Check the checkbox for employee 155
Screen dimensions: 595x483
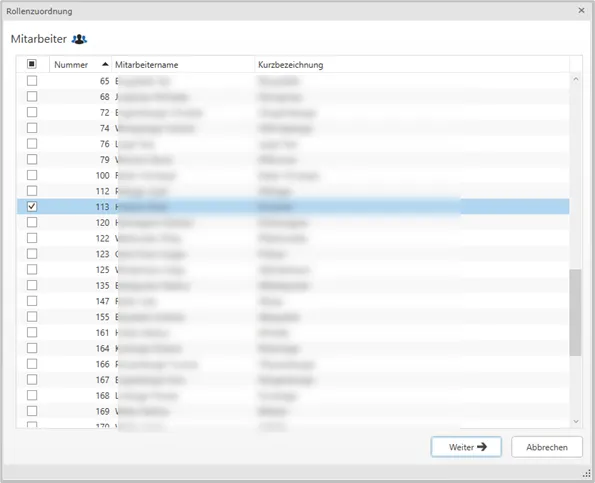tap(32, 317)
